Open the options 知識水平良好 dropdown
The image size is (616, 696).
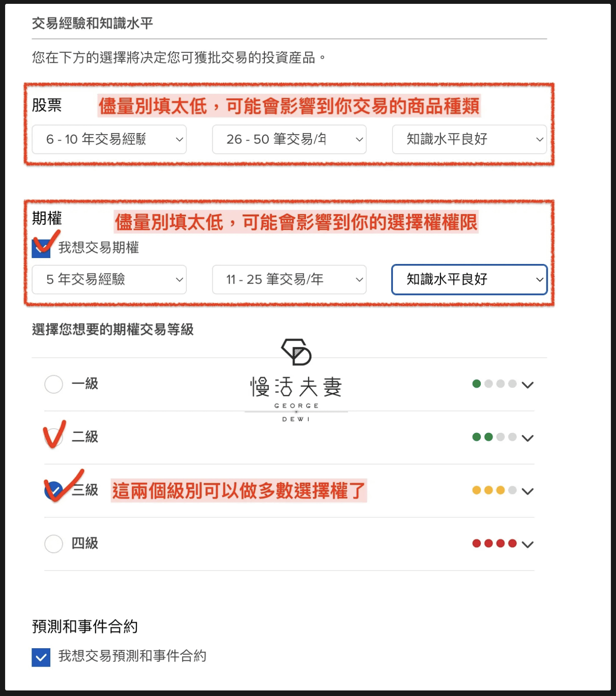pyautogui.click(x=469, y=279)
